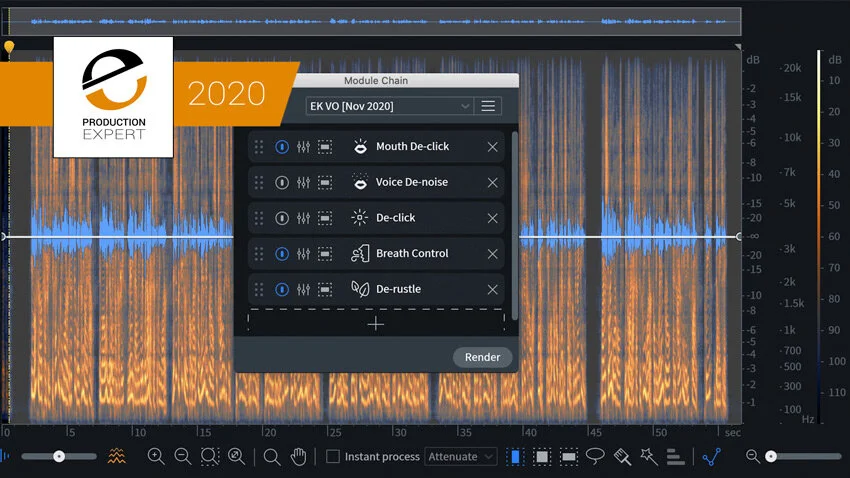This screenshot has height=478, width=850.
Task: Click selection-region icon for Voice De-noise
Action: pos(325,182)
